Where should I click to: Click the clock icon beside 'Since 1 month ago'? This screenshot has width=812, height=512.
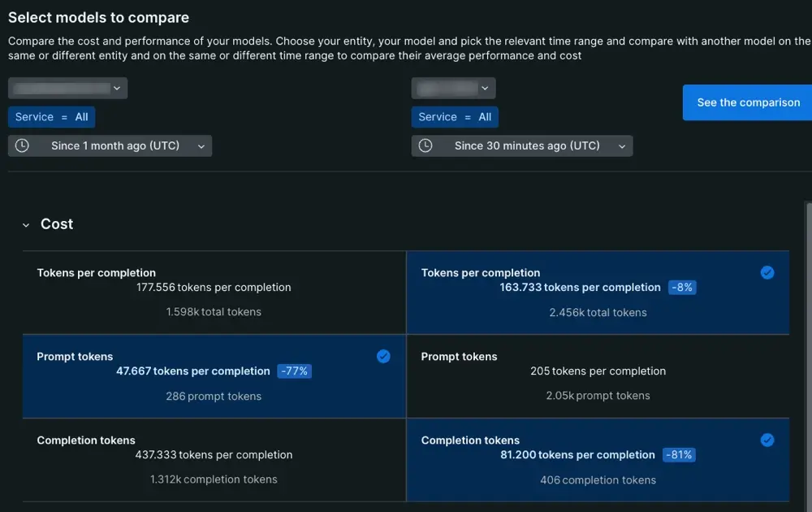[22, 145]
